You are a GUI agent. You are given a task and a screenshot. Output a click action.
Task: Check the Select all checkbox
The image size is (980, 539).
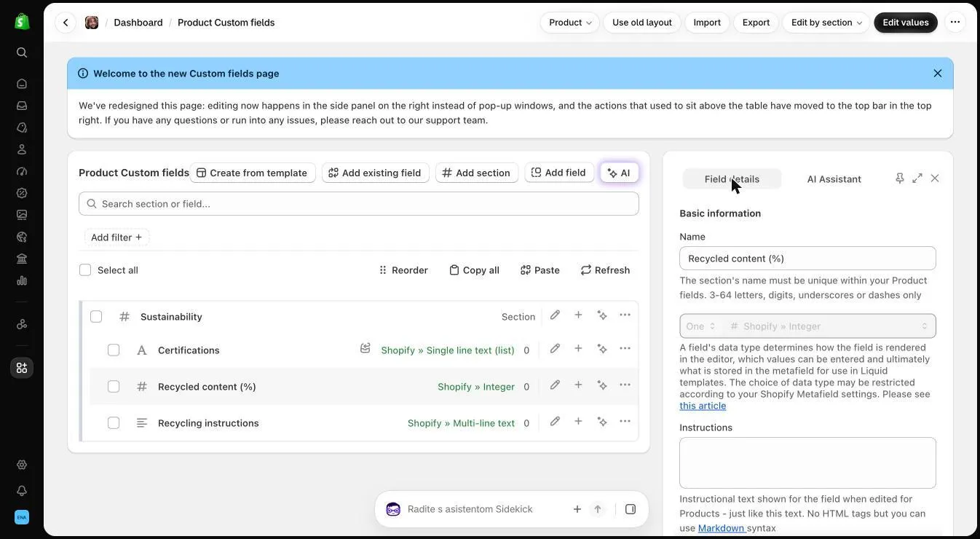click(85, 270)
